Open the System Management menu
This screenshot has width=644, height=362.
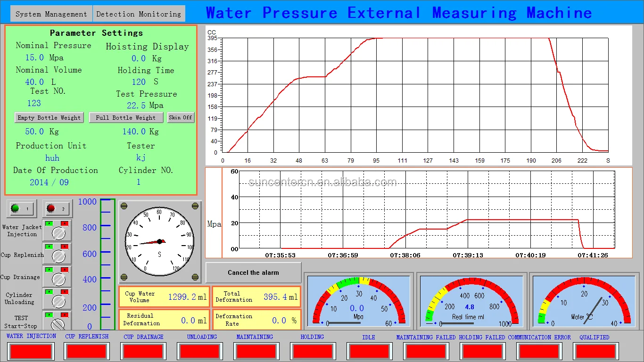pos(51,14)
